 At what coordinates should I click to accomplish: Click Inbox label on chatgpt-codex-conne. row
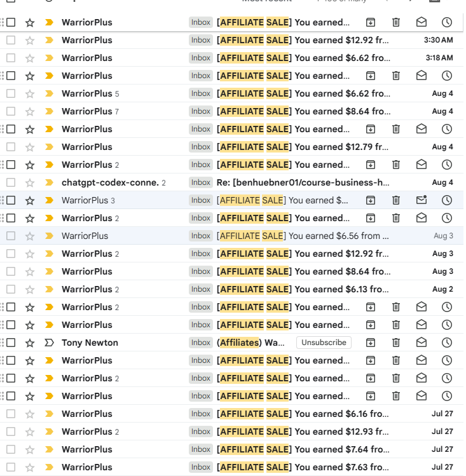click(x=201, y=182)
